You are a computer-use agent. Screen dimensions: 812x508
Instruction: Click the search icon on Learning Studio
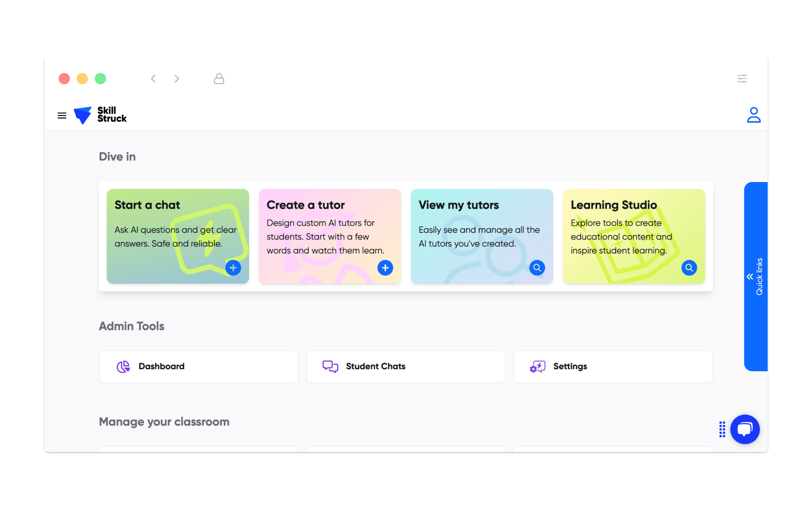(x=689, y=268)
